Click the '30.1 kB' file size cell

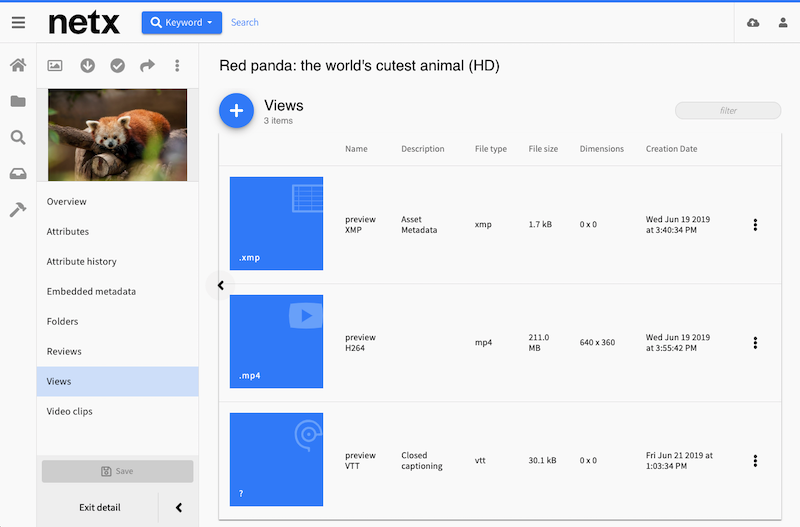(x=542, y=460)
